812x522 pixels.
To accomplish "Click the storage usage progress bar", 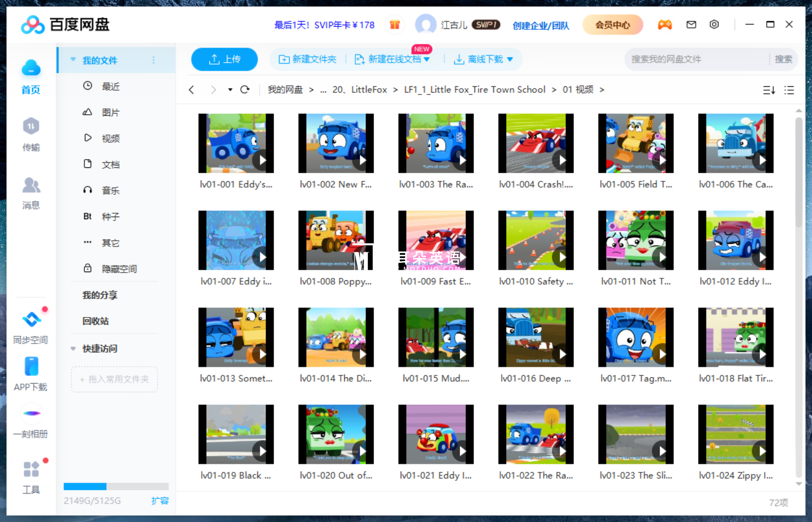I will 116,486.
